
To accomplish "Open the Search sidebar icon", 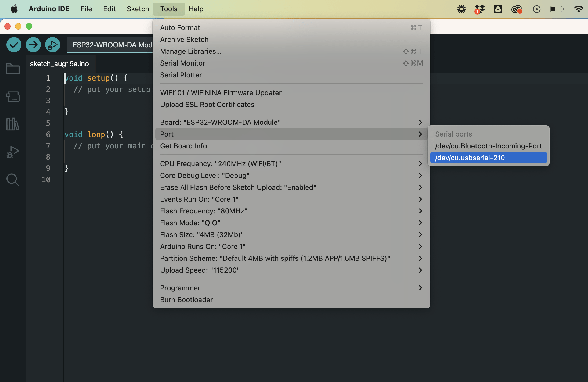I will 13,180.
